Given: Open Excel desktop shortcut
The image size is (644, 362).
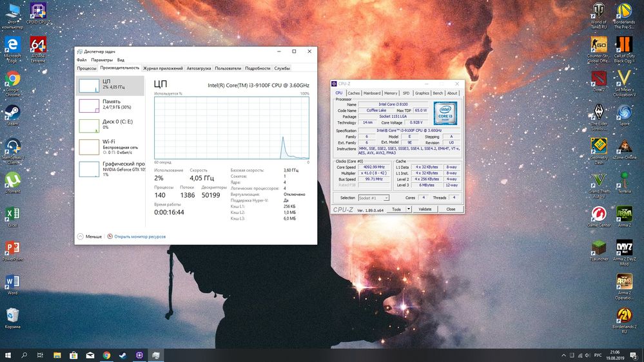Looking at the screenshot, I should point(12,216).
